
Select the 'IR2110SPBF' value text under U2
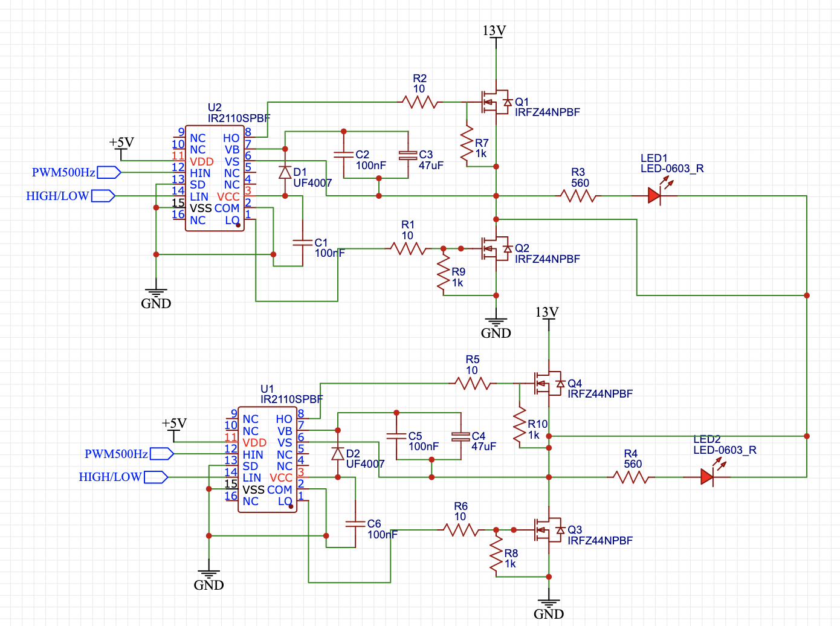[x=239, y=118]
